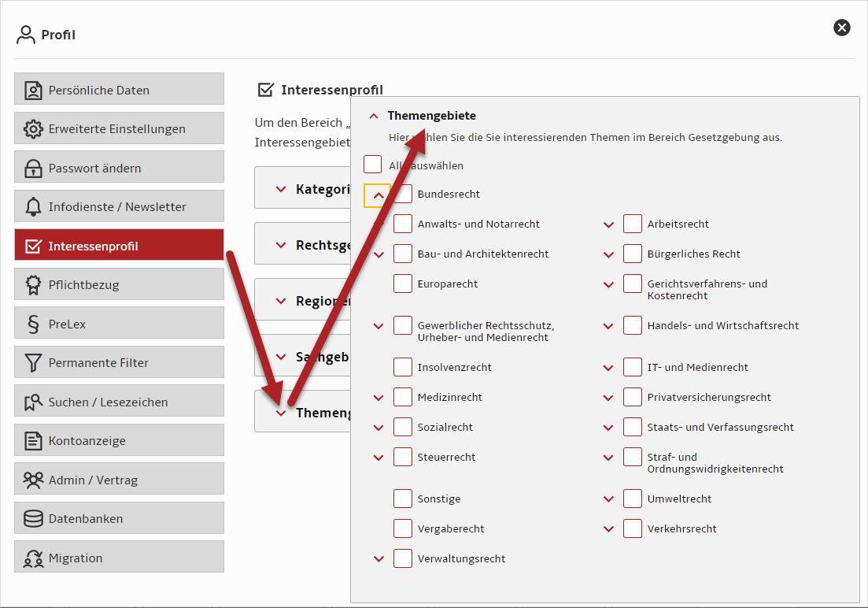The image size is (868, 608).
Task: Open the PreLex sidebar button
Action: click(x=119, y=324)
